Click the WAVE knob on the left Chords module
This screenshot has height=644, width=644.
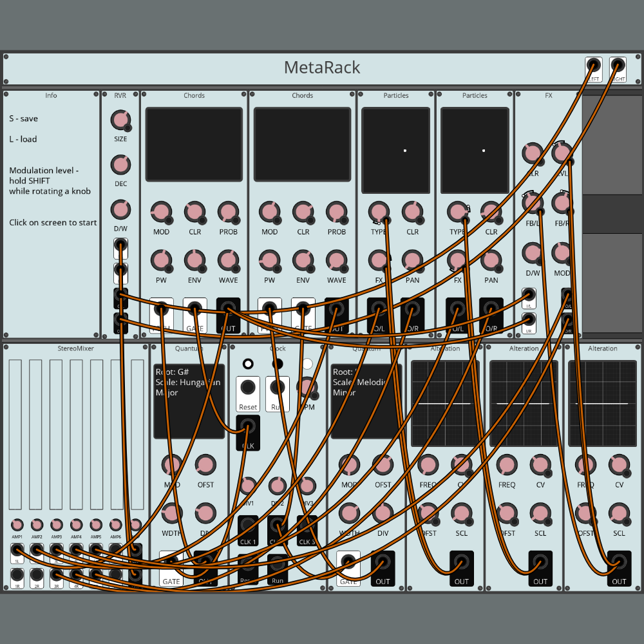point(227,260)
